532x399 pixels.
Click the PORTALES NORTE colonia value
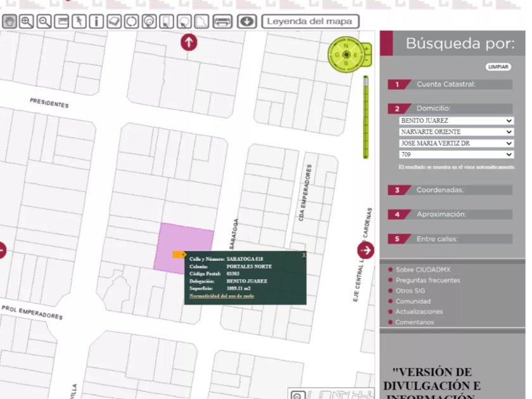(249, 267)
